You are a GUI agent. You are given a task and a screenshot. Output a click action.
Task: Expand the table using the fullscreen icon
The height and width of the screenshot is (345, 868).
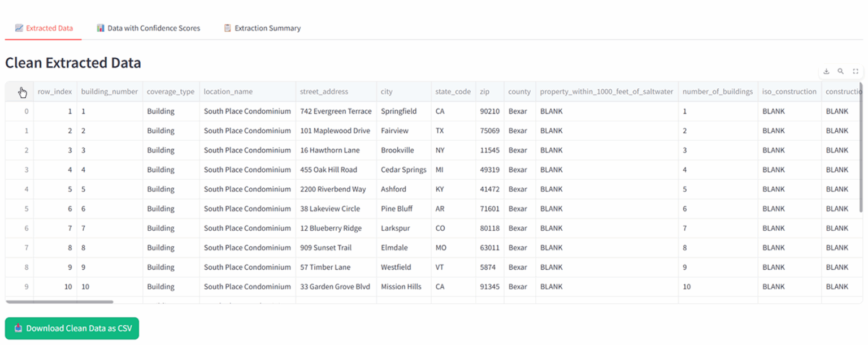855,71
